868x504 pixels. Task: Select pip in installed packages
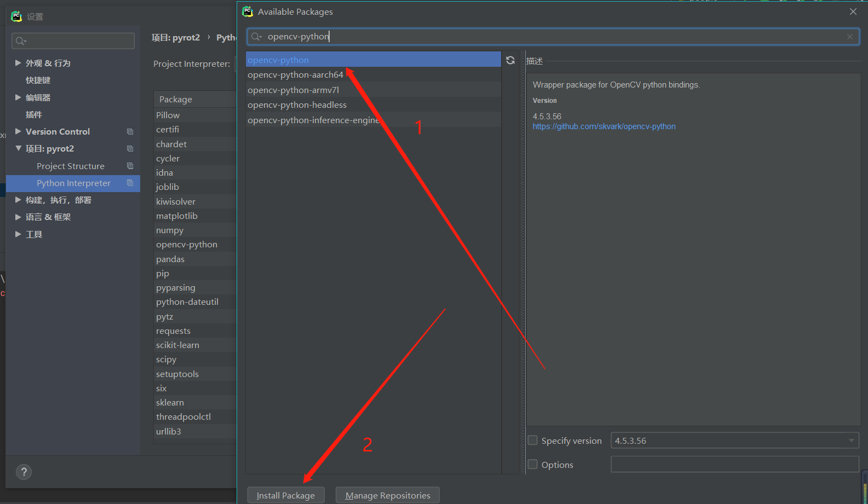click(195, 273)
